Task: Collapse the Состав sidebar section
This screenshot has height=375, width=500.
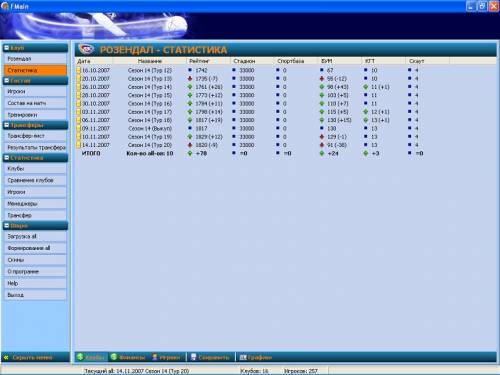Action: coord(6,80)
